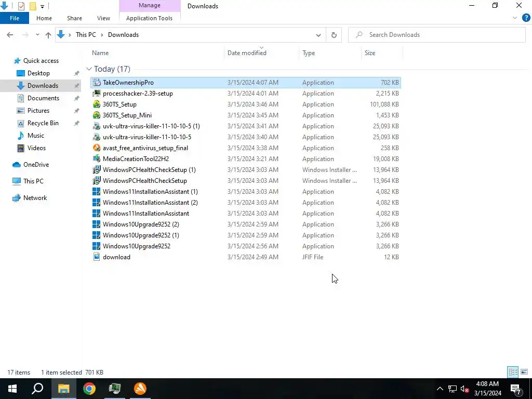This screenshot has height=399, width=532.
Task: Select Recycle Bin in navigation pane
Action: pyautogui.click(x=43, y=123)
